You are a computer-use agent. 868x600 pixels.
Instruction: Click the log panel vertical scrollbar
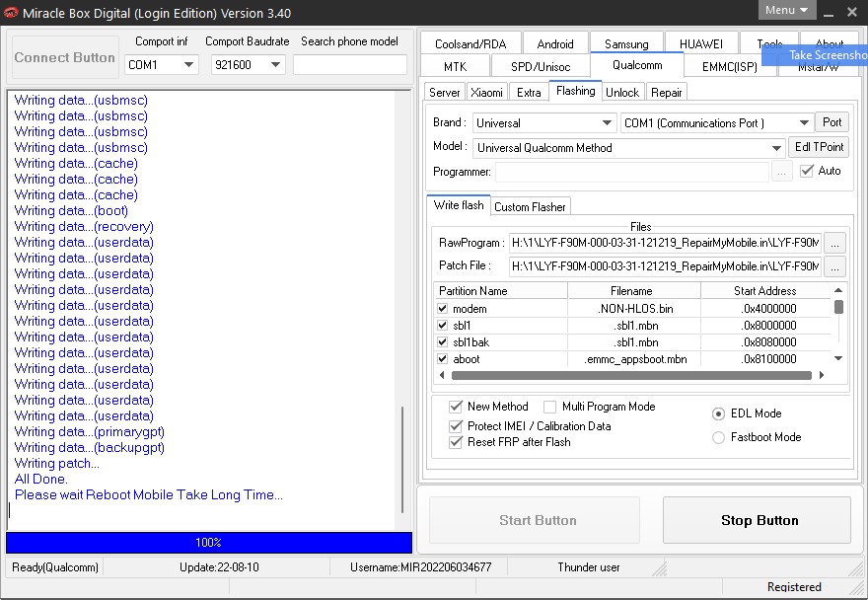click(402, 460)
